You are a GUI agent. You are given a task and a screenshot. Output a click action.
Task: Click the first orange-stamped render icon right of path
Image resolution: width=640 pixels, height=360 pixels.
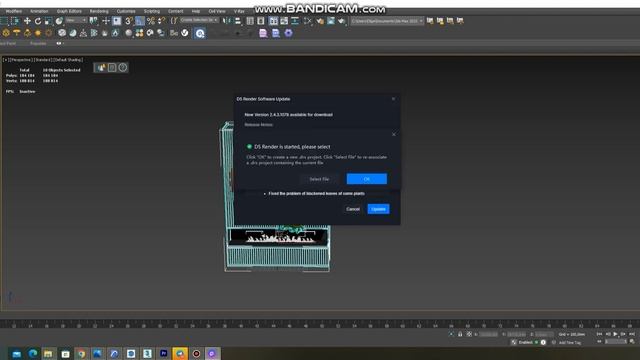[430, 20]
